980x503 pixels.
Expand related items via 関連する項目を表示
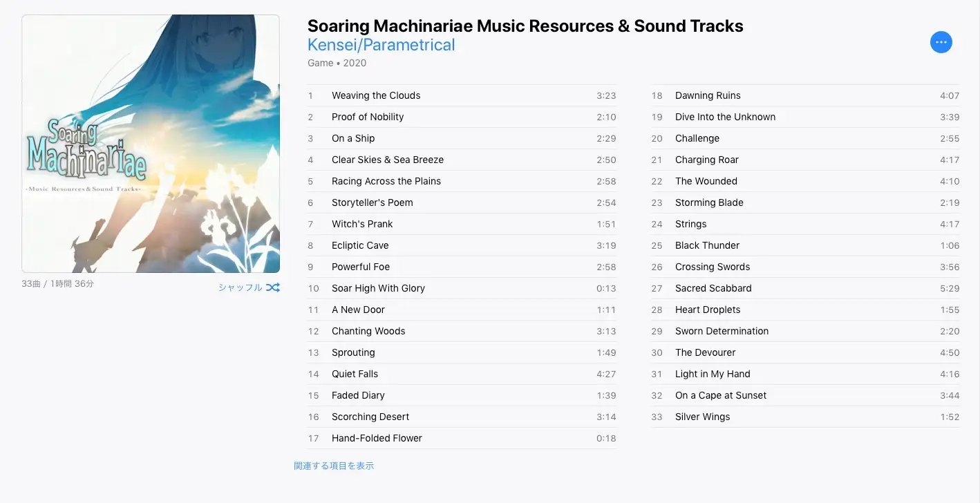click(334, 466)
